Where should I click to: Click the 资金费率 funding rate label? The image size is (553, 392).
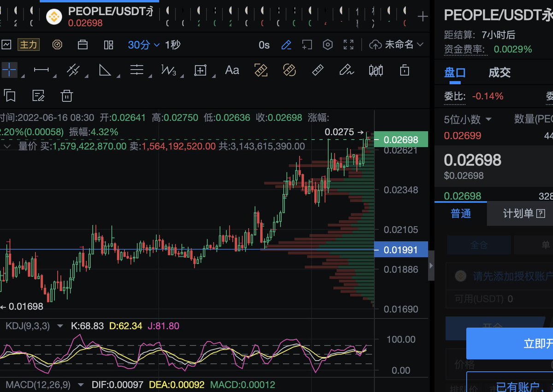465,49
